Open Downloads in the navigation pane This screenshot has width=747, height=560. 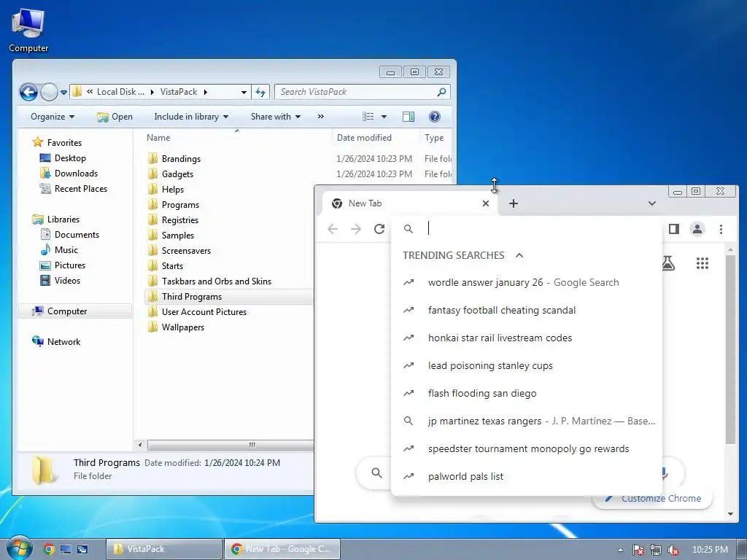(69, 174)
